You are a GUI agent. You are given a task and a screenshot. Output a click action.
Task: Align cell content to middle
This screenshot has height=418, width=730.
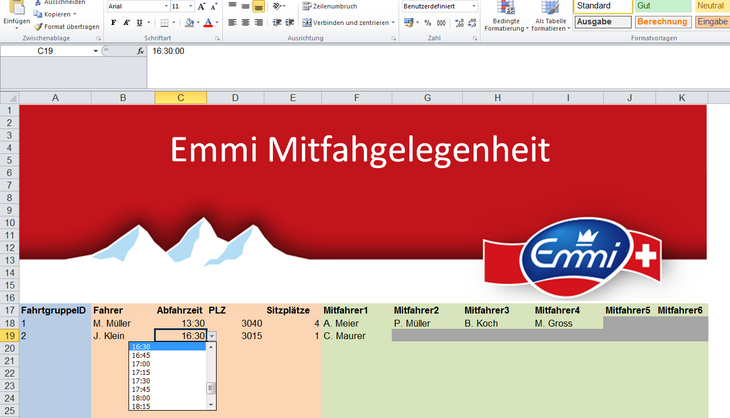tap(245, 6)
